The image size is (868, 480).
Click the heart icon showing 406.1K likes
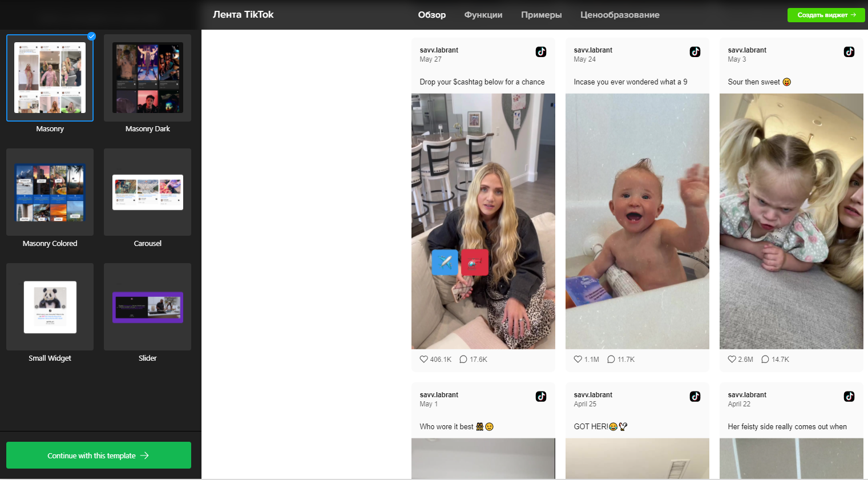pos(423,359)
